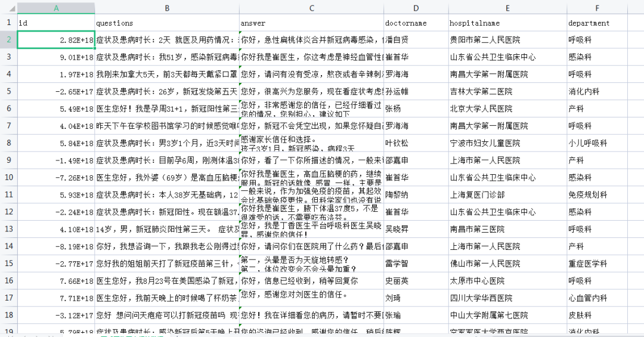
Task: Select question cell starting 我刚来加拿大5天
Action: (x=167, y=75)
